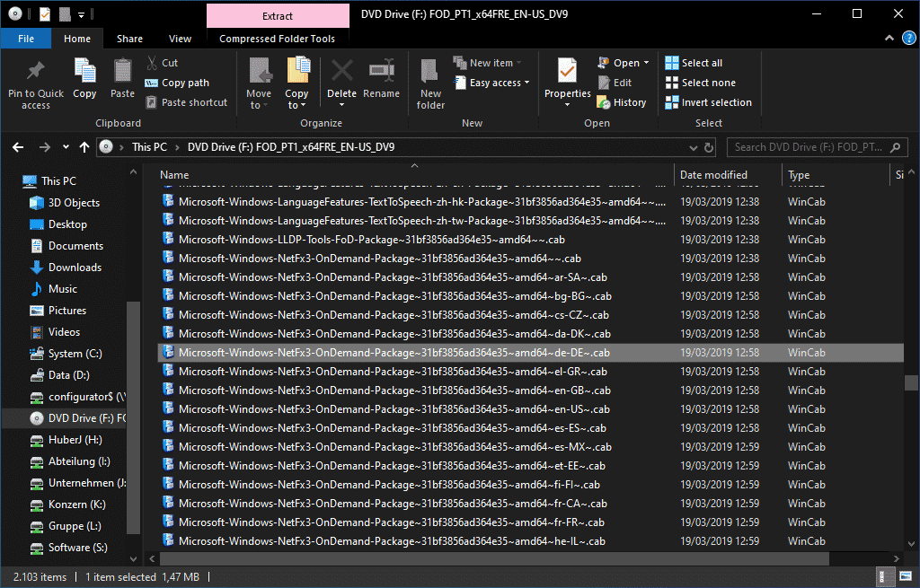
Task: Click Paste shortcut in the ribbon
Action: pyautogui.click(x=187, y=102)
